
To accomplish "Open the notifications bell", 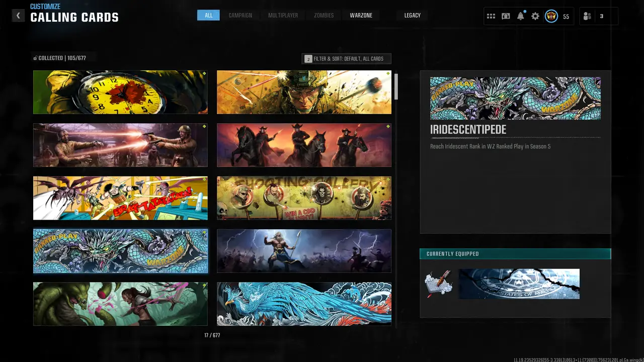I will tap(521, 16).
